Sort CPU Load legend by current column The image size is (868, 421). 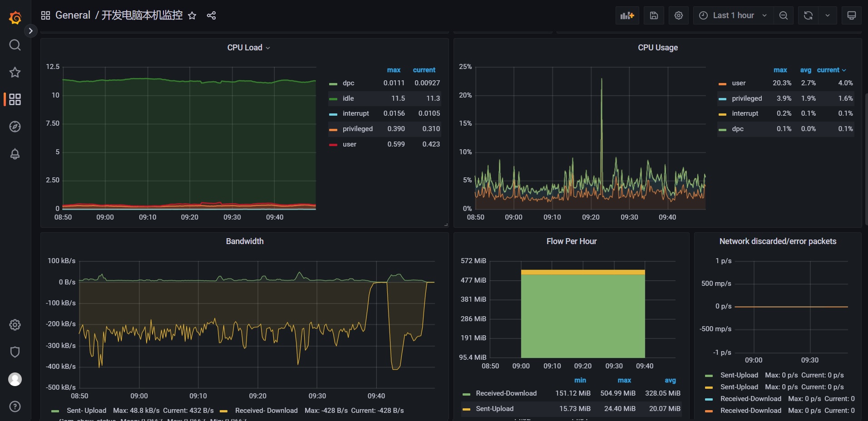(x=424, y=70)
